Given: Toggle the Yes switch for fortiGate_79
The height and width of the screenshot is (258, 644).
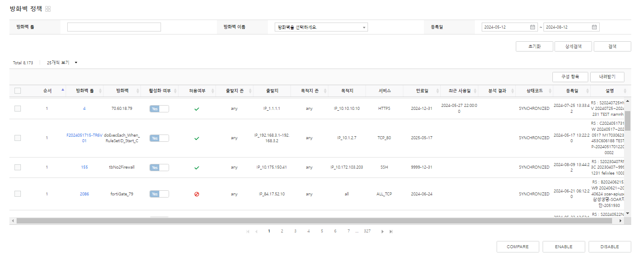Looking at the screenshot, I should 159,194.
